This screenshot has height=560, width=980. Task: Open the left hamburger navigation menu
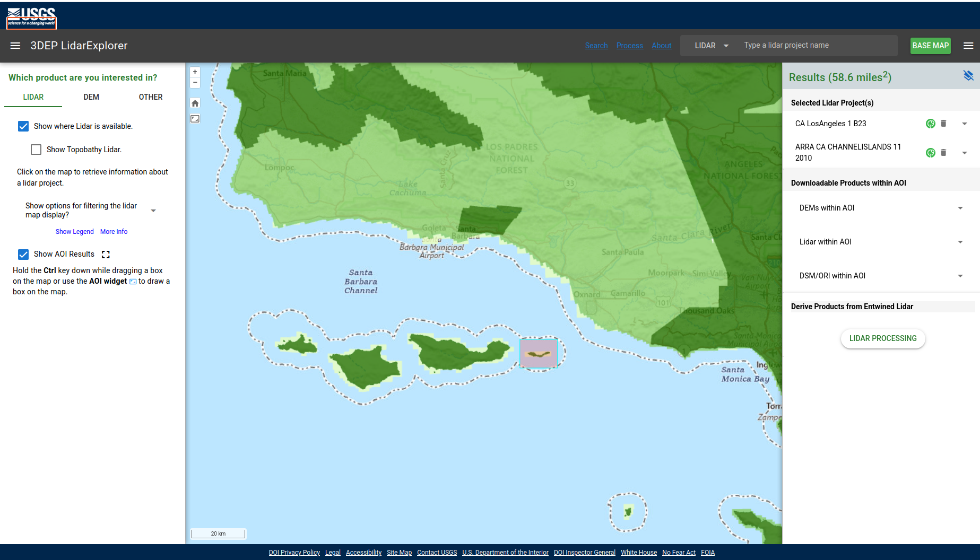(x=15, y=46)
